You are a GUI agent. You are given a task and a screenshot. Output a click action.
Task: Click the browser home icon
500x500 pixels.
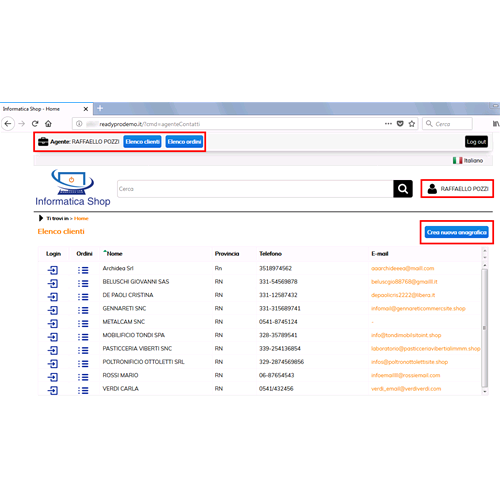48,124
